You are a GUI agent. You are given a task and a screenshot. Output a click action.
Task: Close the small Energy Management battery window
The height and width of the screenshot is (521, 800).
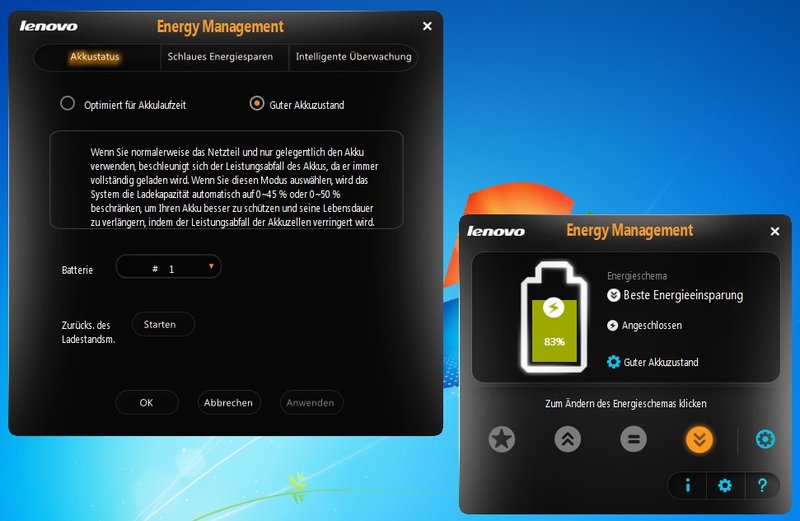[x=774, y=231]
